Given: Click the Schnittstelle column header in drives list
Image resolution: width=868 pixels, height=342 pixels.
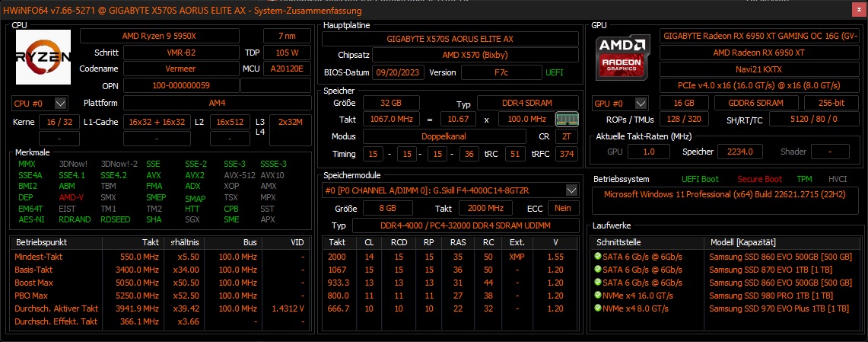Looking at the screenshot, I should (x=647, y=242).
